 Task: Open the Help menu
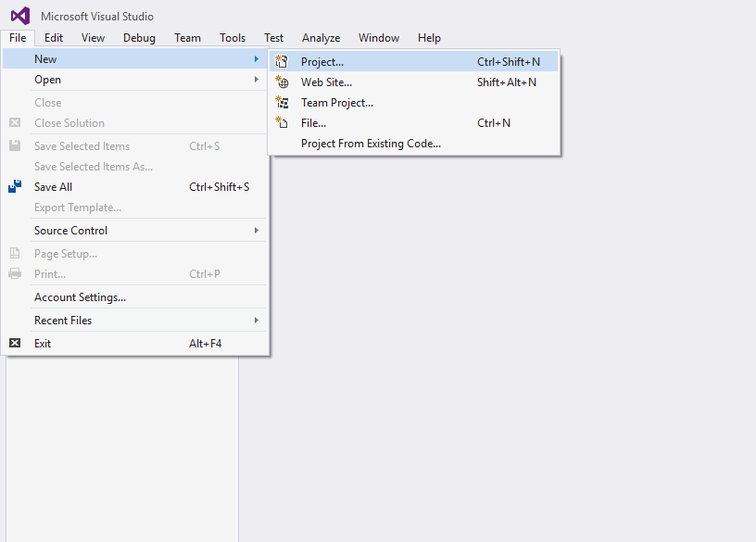pos(429,38)
